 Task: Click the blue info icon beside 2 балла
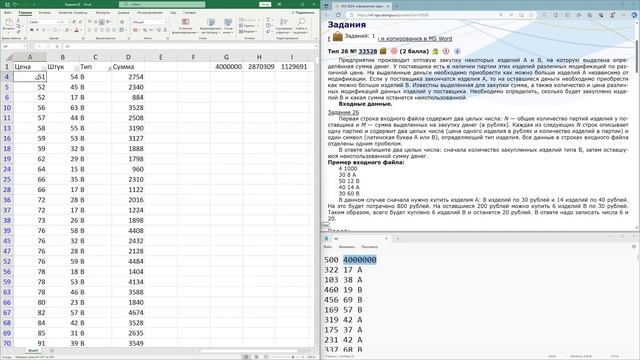457,51
